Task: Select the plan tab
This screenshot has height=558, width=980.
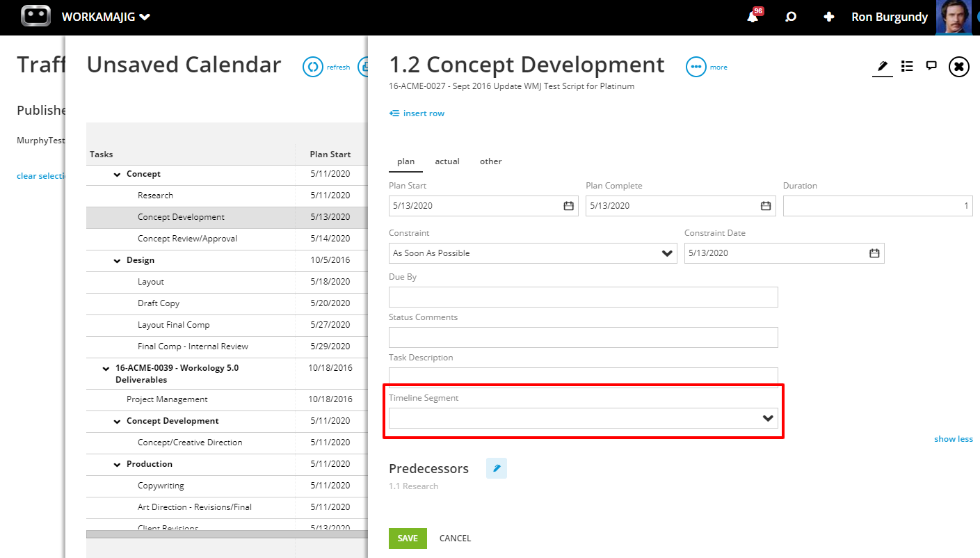Action: (x=405, y=161)
